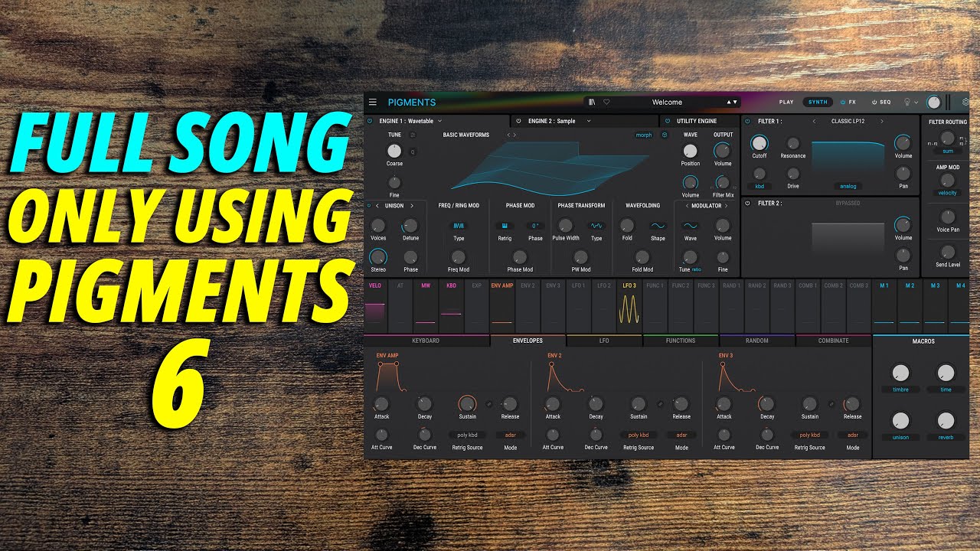Switch to the Functions tab
Image resolution: width=980 pixels, height=551 pixels.
coord(681,341)
